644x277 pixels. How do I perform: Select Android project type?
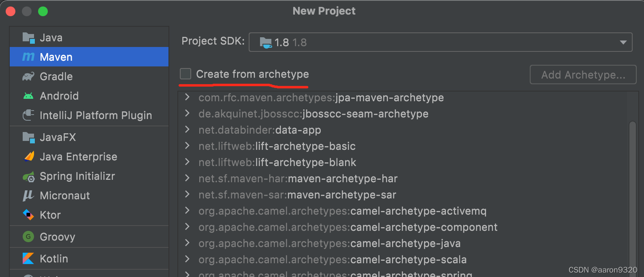pyautogui.click(x=89, y=96)
